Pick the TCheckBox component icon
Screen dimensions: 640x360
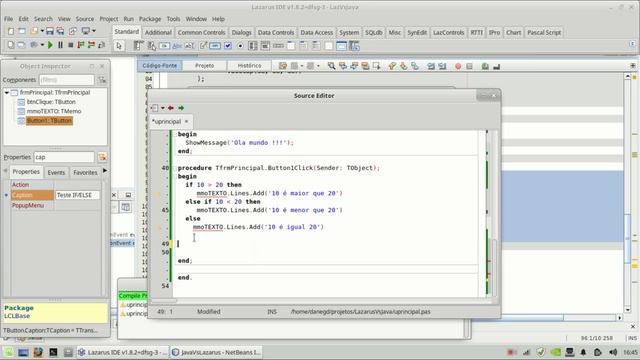[x=228, y=46]
